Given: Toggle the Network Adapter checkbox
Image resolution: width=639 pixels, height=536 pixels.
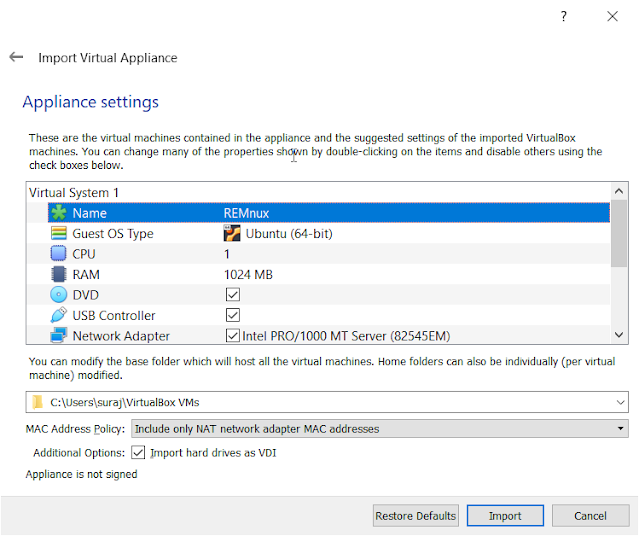Looking at the screenshot, I should 233,336.
